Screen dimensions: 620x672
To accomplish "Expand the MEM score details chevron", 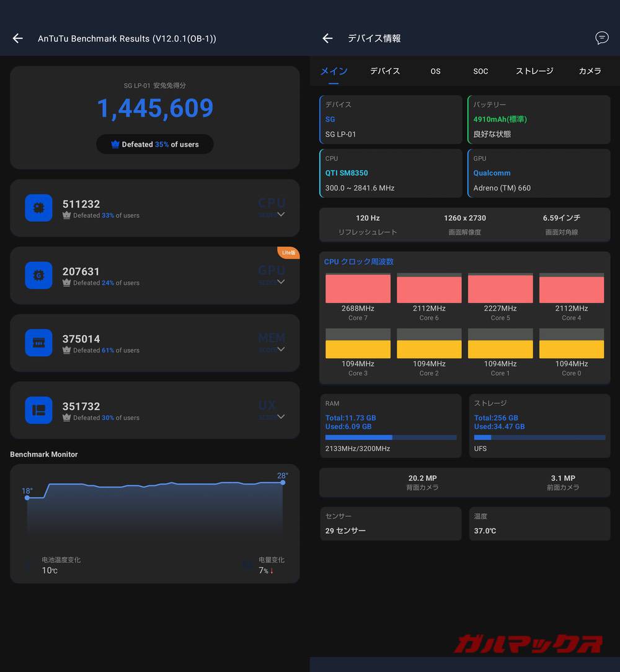I will click(281, 349).
